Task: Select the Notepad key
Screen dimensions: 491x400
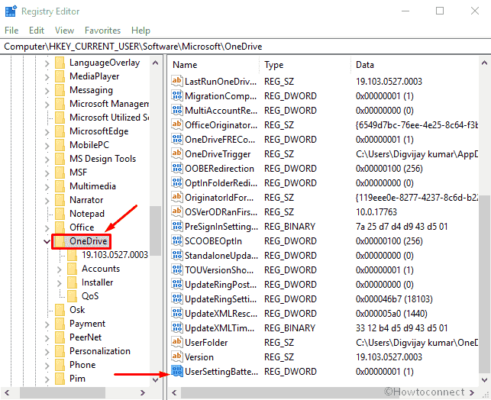Action: pos(87,214)
